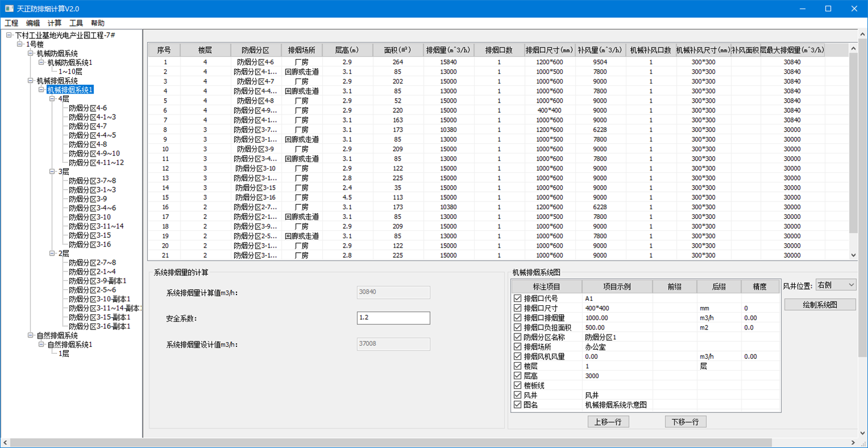The image size is (868, 448).
Task: Collapse the 机械排烟系统 tree node
Action: pyautogui.click(x=30, y=81)
